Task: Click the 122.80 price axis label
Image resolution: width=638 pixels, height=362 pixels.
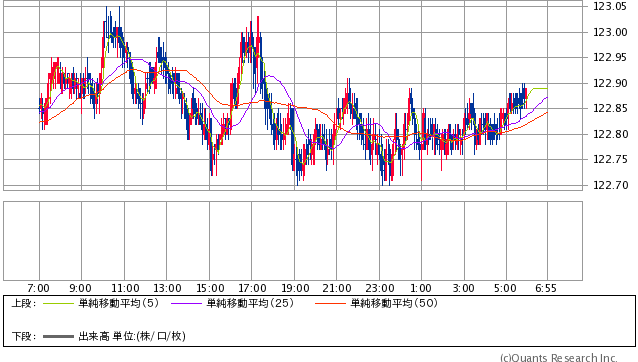Action: (x=610, y=134)
